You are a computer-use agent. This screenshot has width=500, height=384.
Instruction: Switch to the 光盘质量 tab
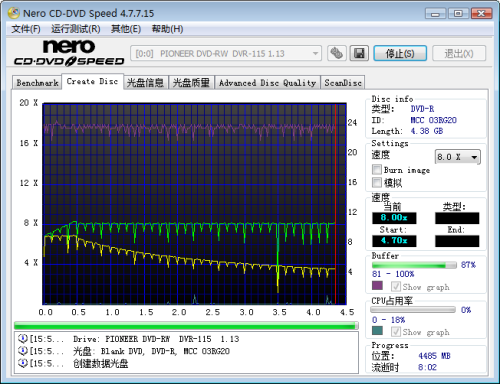(x=191, y=83)
